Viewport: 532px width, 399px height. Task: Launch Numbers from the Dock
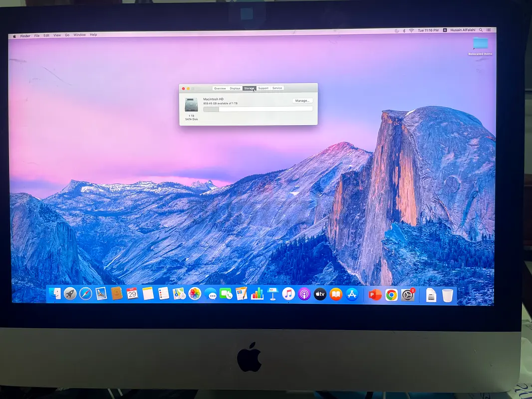click(257, 294)
